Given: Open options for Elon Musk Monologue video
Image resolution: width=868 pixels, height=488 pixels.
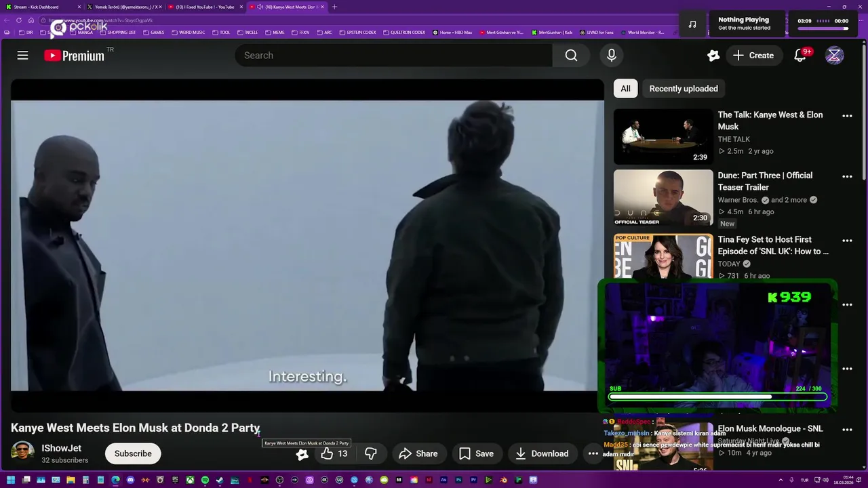Looking at the screenshot, I should click(847, 430).
